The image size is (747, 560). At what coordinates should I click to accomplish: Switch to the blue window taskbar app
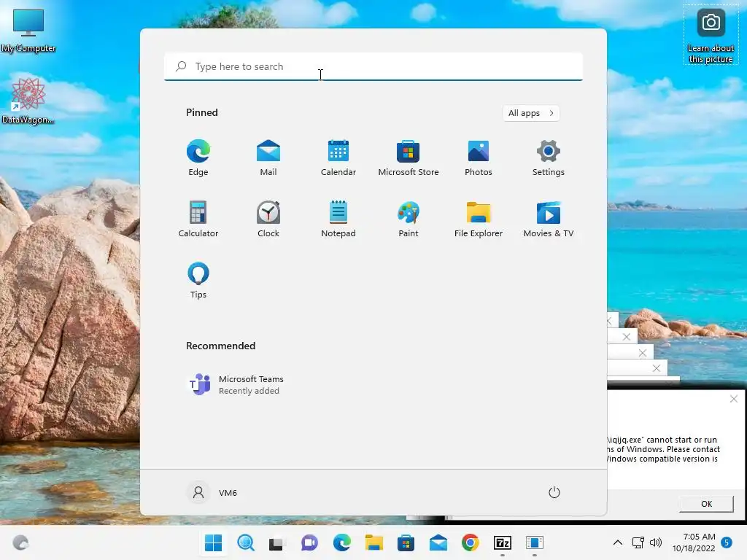coord(535,542)
